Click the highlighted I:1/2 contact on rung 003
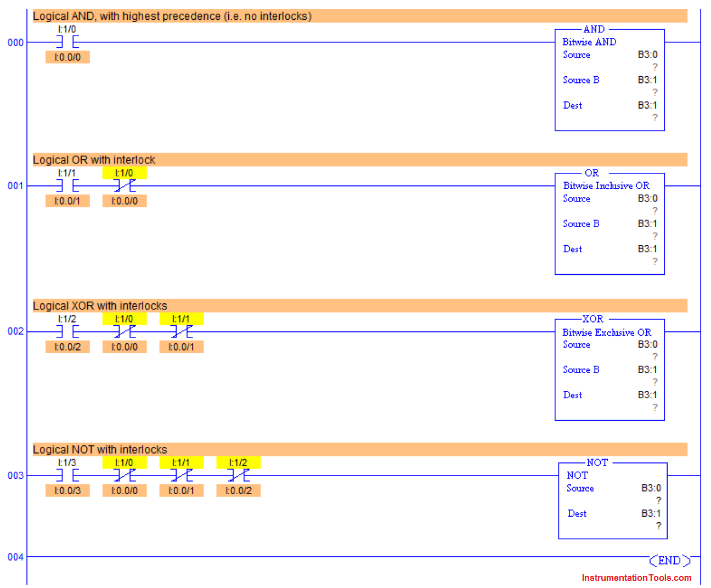Viewport: 711px width, 588px height. 238,476
